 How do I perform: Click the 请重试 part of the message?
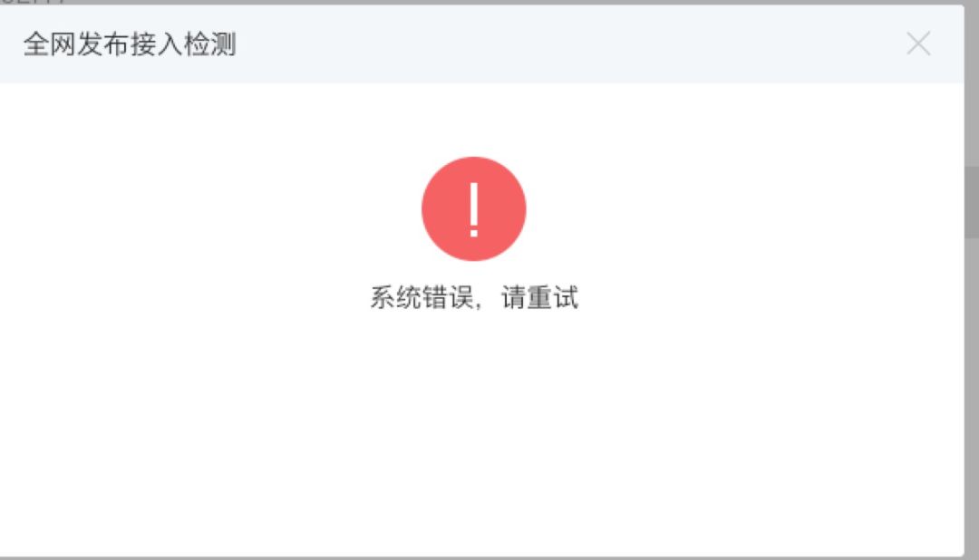pos(539,297)
